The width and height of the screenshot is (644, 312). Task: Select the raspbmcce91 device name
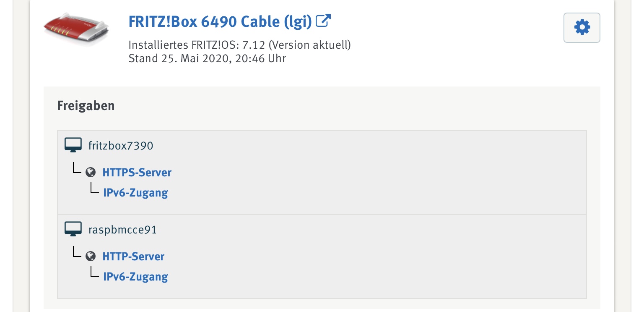122,230
